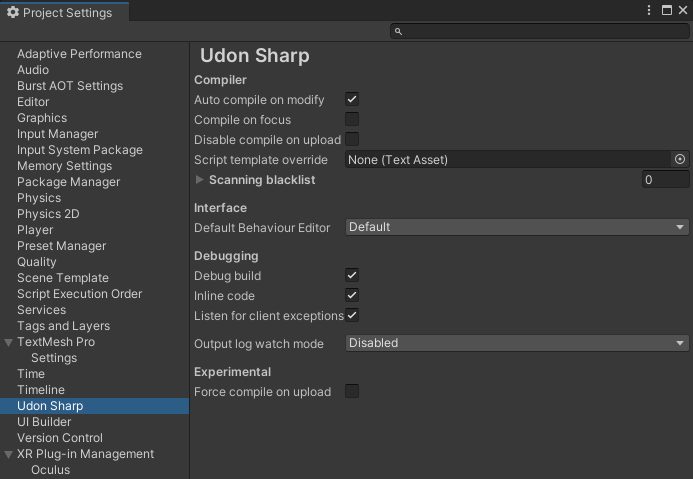Image resolution: width=693 pixels, height=479 pixels.
Task: Toggle Auto compile on modify checkbox
Action: coord(352,99)
